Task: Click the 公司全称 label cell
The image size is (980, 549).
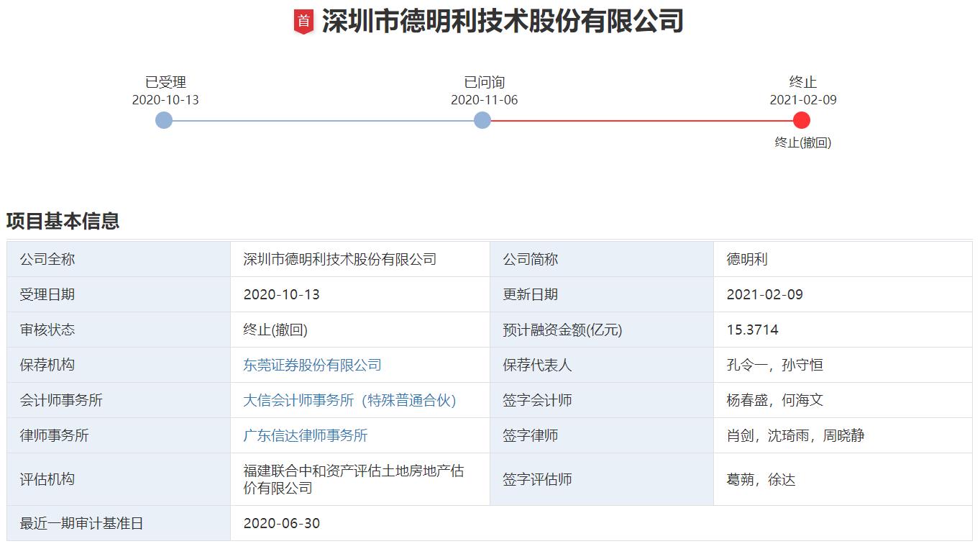Action: tap(119, 259)
